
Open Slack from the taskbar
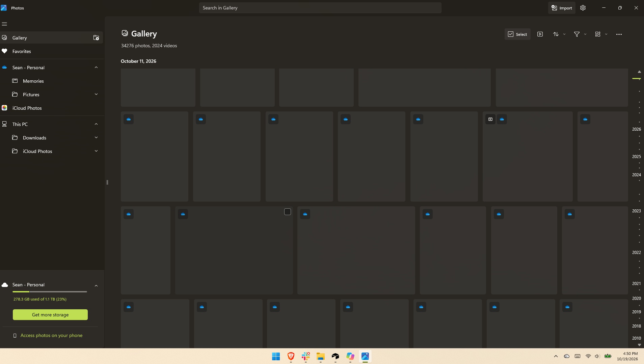click(x=305, y=356)
